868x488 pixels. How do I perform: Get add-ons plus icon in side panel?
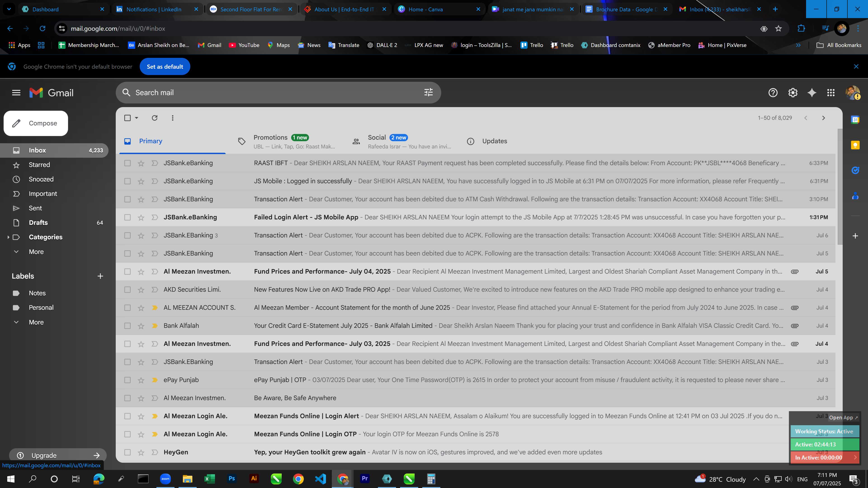[x=855, y=236]
